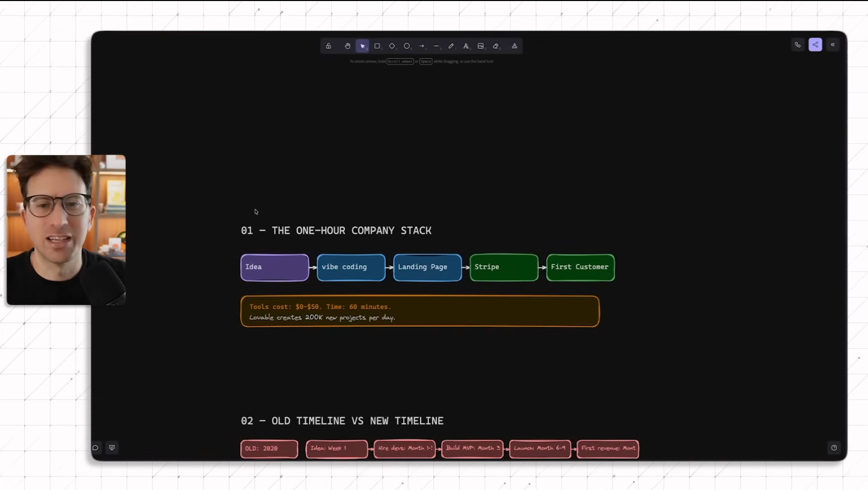Switch to the Pencil draw tool
The image size is (868, 490).
[x=451, y=46]
